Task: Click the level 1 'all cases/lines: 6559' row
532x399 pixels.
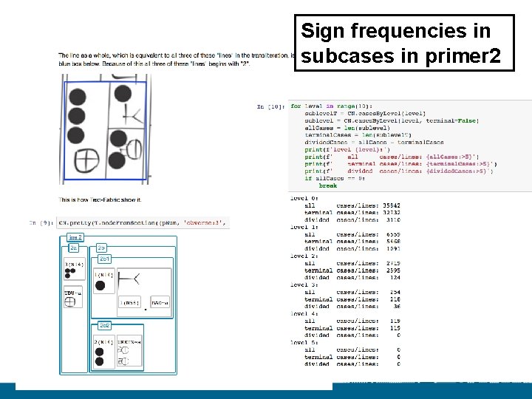Action: 352,234
